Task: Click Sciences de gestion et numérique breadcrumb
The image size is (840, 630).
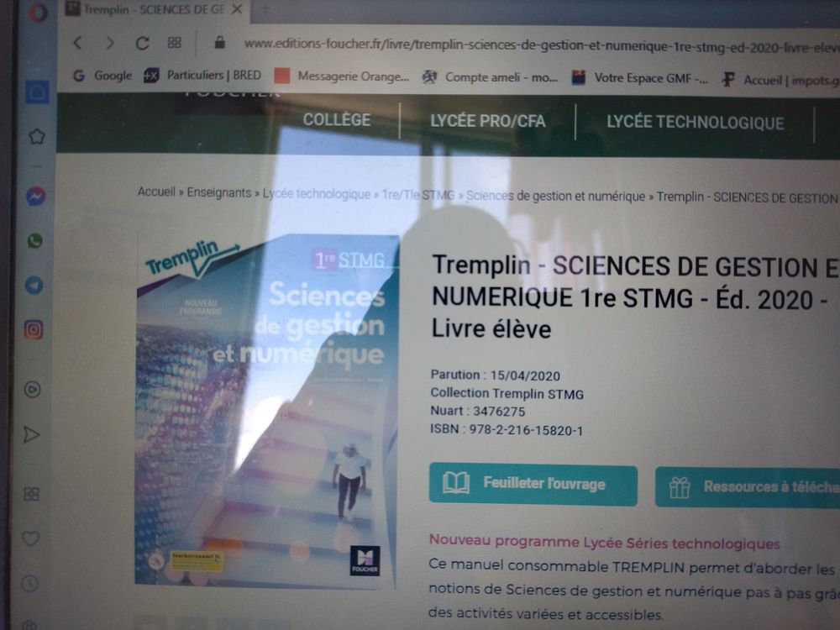Action: pos(555,197)
